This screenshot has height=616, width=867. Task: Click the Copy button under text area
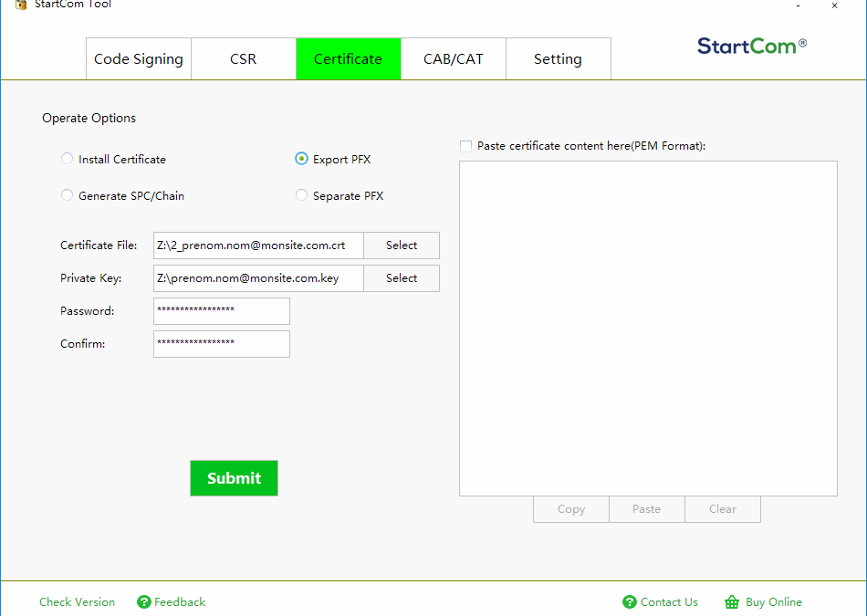click(x=571, y=509)
